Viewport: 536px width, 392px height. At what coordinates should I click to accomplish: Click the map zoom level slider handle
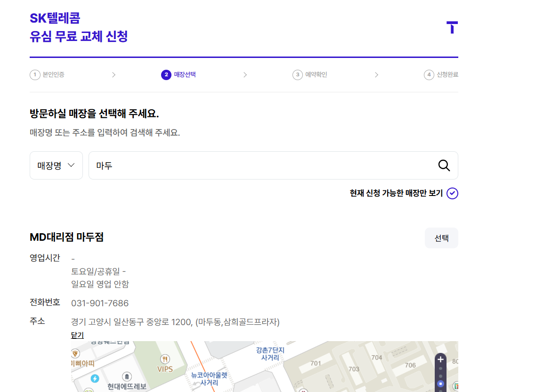[x=440, y=384]
